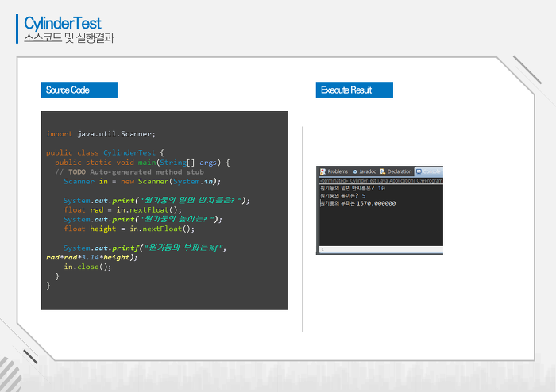Click the 'Execute Result' label

pos(354,90)
